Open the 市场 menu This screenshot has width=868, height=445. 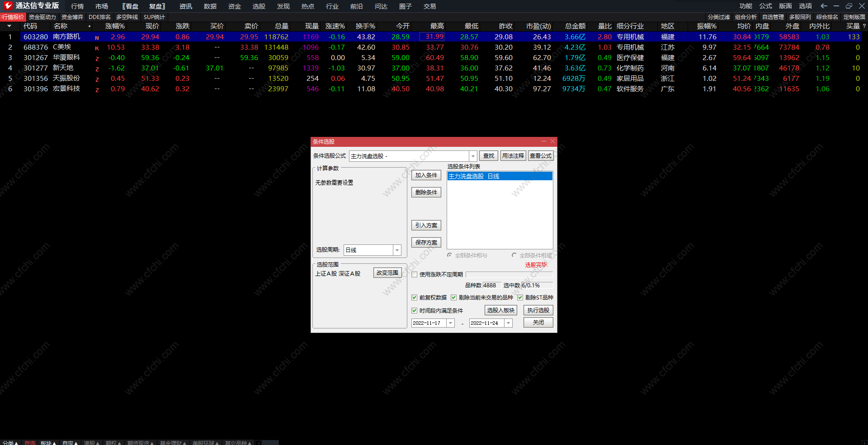102,6
